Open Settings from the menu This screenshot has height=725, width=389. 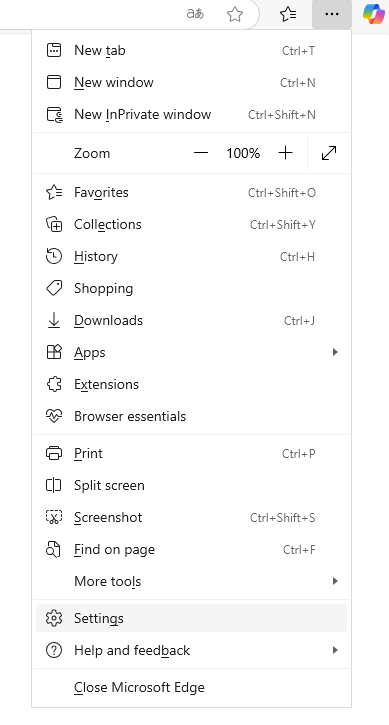pos(191,618)
